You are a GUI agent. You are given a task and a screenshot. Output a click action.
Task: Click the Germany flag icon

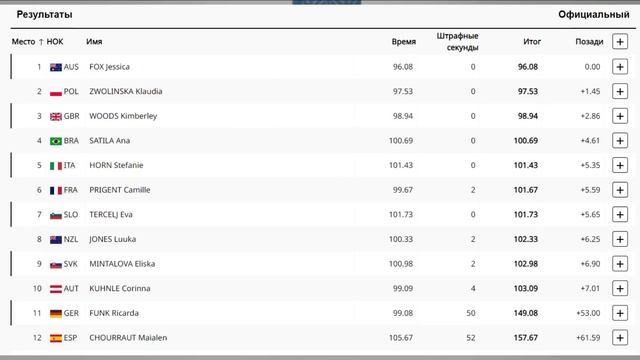(56, 313)
